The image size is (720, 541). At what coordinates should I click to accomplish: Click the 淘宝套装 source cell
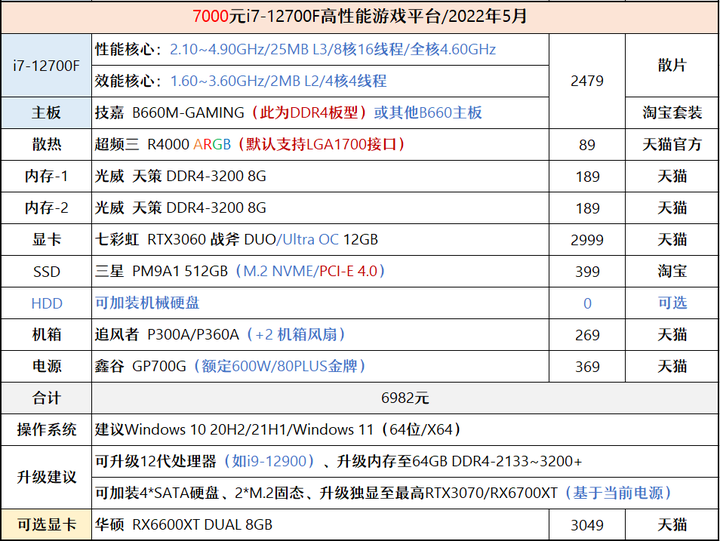click(x=672, y=113)
